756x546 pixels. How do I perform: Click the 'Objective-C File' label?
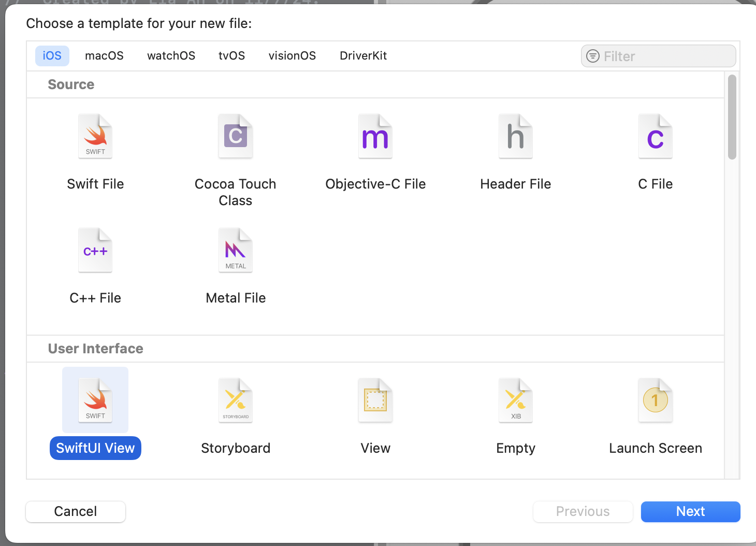point(375,184)
